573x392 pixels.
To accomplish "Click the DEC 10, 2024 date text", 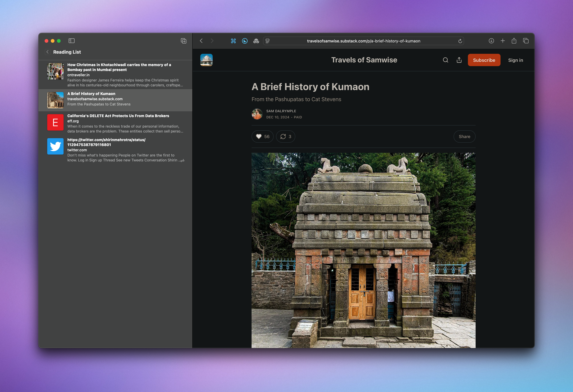I will tap(278, 117).
